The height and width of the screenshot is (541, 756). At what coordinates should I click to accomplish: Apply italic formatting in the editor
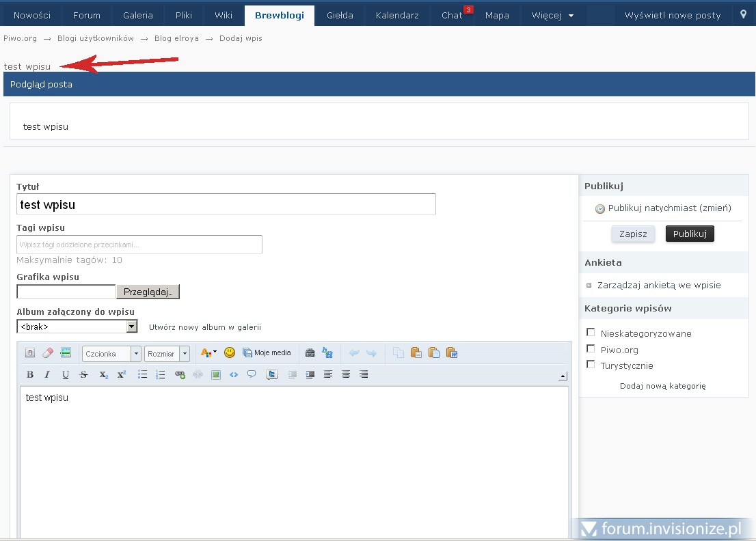[48, 374]
